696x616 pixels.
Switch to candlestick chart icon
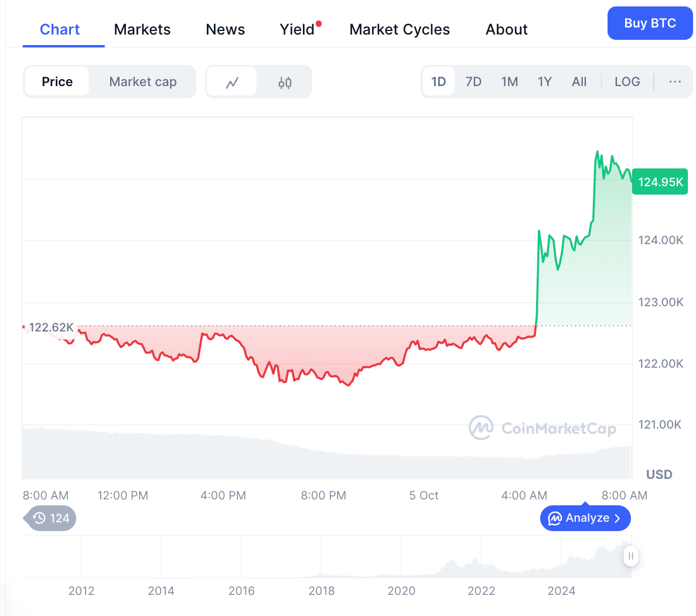[285, 82]
